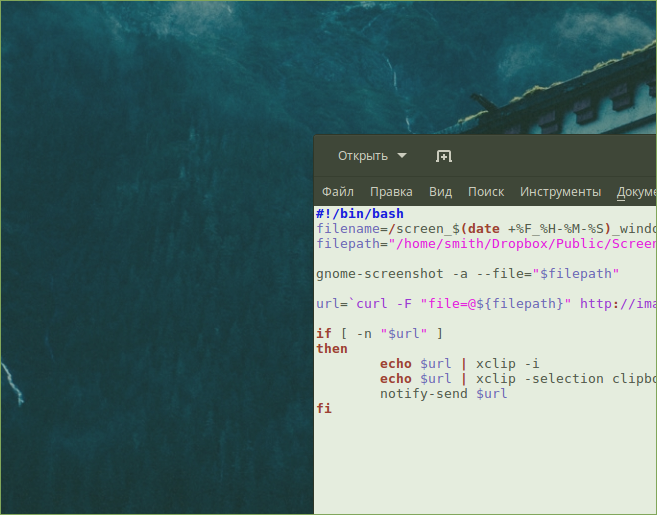Open the Правка menu
Viewport: 657px width, 515px height.
[x=391, y=192]
